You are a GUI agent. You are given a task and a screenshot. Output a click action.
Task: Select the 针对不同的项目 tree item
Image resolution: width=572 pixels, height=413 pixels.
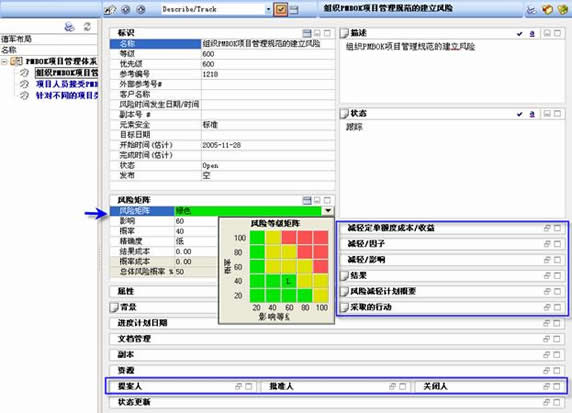(67, 95)
